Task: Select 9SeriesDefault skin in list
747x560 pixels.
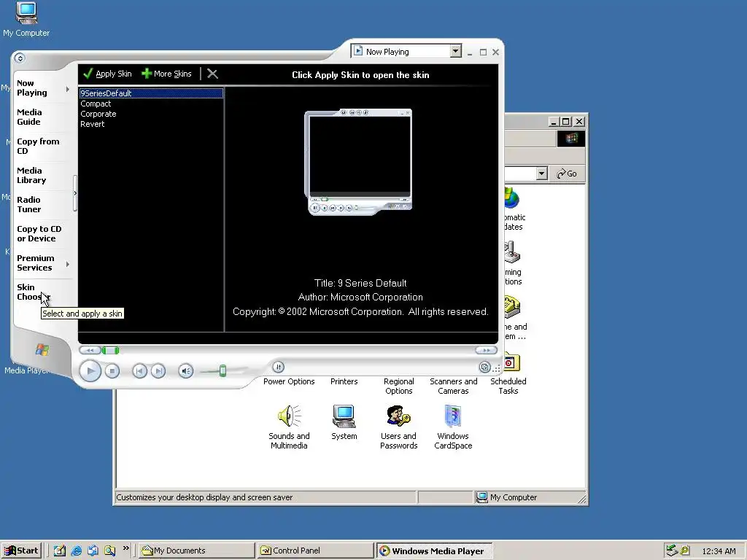Action: pyautogui.click(x=151, y=93)
